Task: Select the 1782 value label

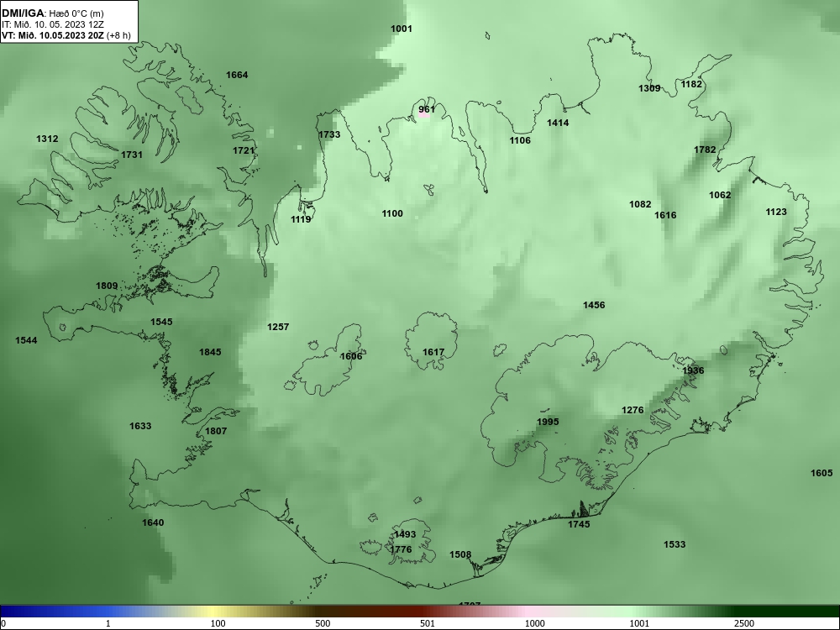Action: tap(705, 150)
